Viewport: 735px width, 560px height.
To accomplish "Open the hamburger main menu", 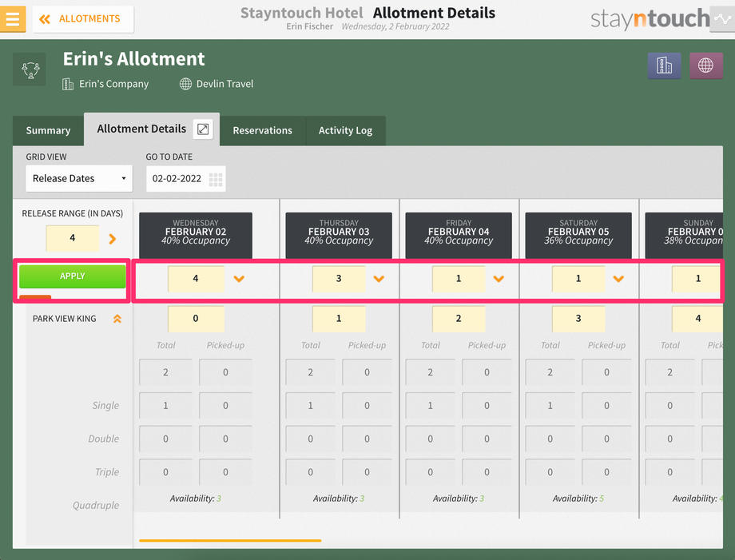I will click(13, 18).
